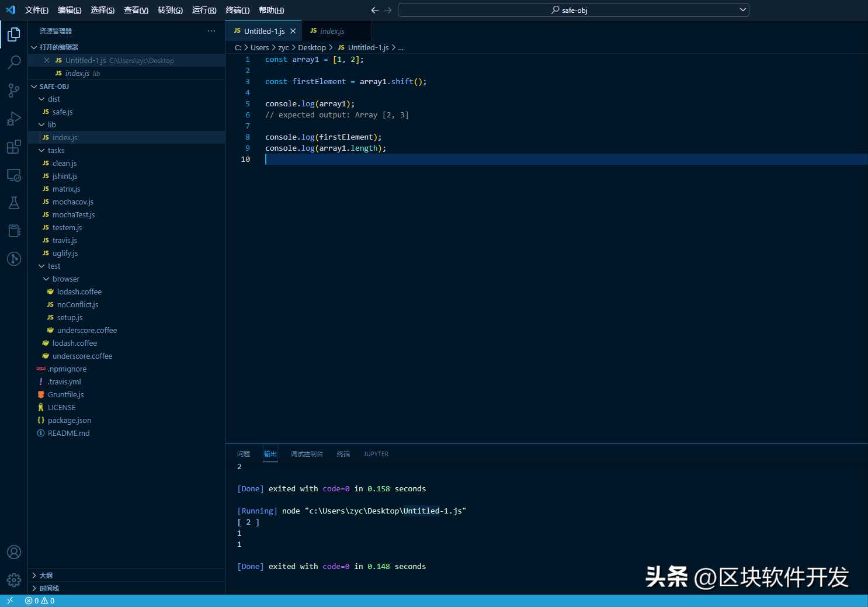868x607 pixels.
Task: Open the JUPYTER panel tab
Action: (x=376, y=454)
